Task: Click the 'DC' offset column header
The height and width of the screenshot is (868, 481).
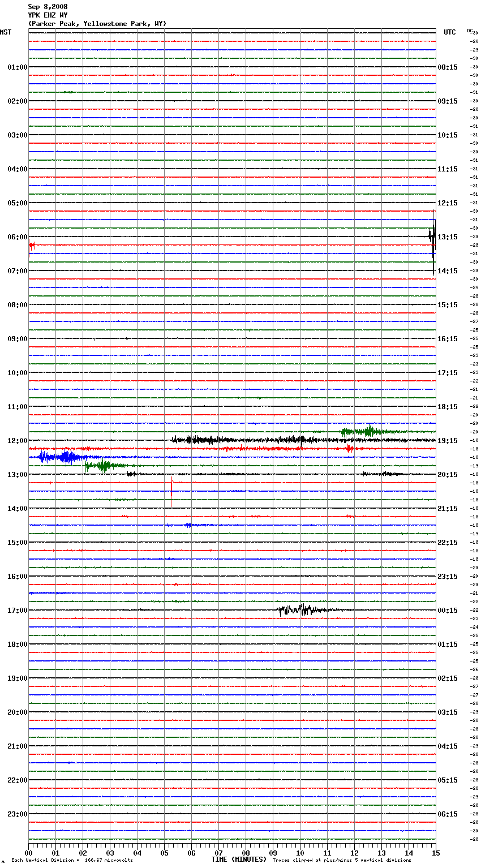Action: point(469,31)
